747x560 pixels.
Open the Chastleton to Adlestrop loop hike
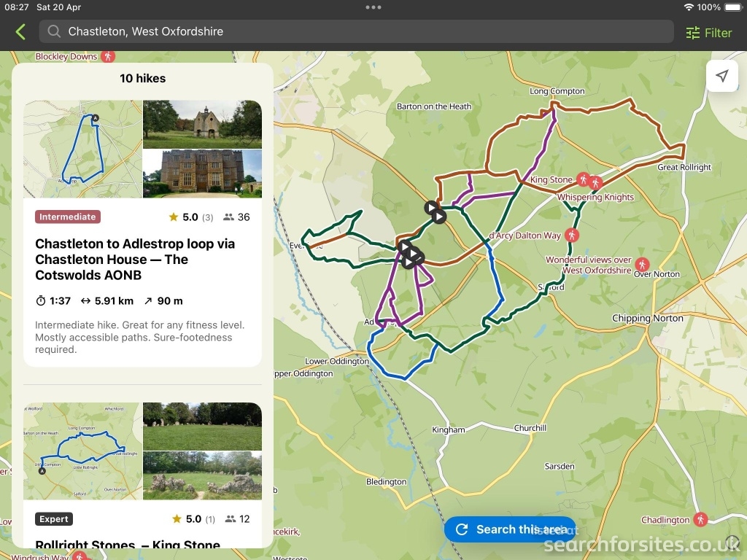click(x=135, y=260)
